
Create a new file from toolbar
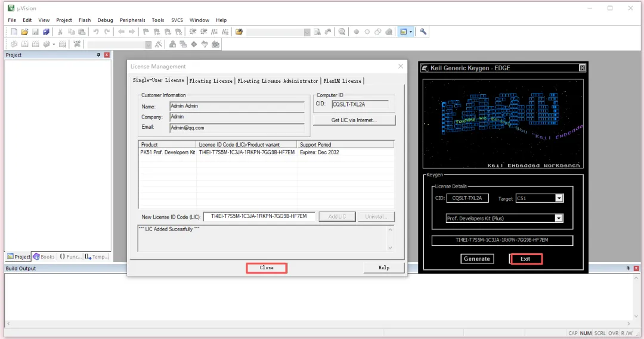(x=14, y=32)
